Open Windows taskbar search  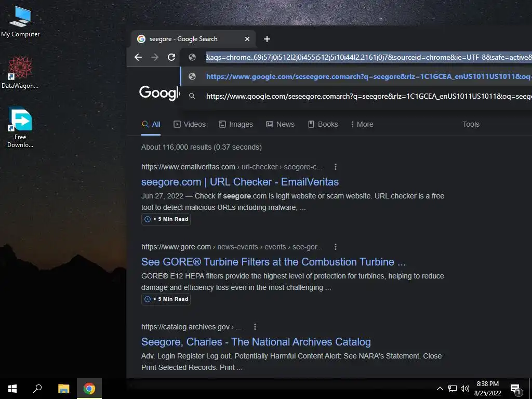point(37,389)
